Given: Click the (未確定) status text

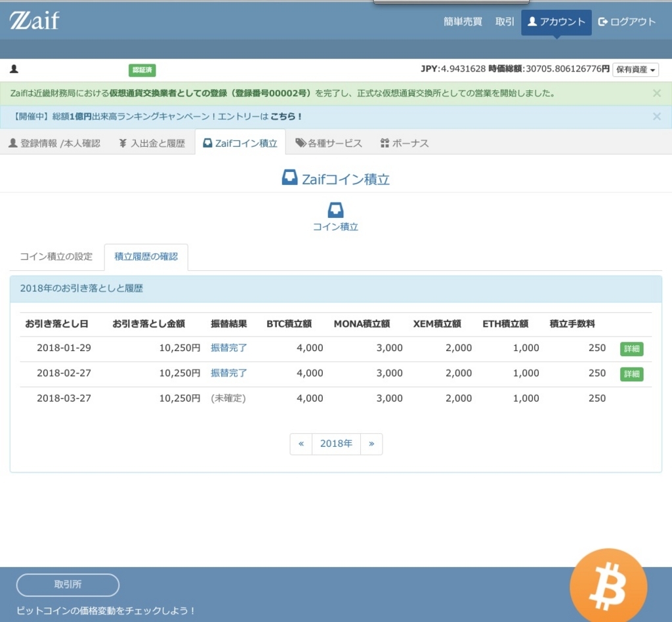Looking at the screenshot, I should tap(228, 398).
